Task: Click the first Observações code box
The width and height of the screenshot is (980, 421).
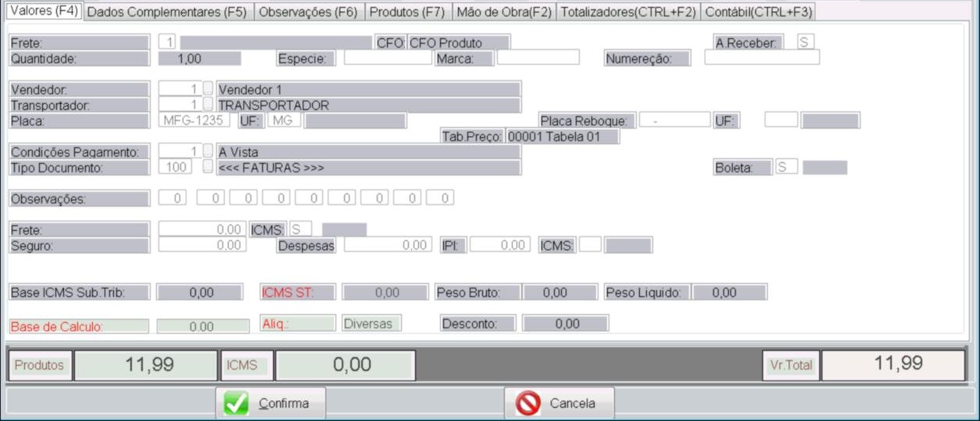Action: pos(173,198)
